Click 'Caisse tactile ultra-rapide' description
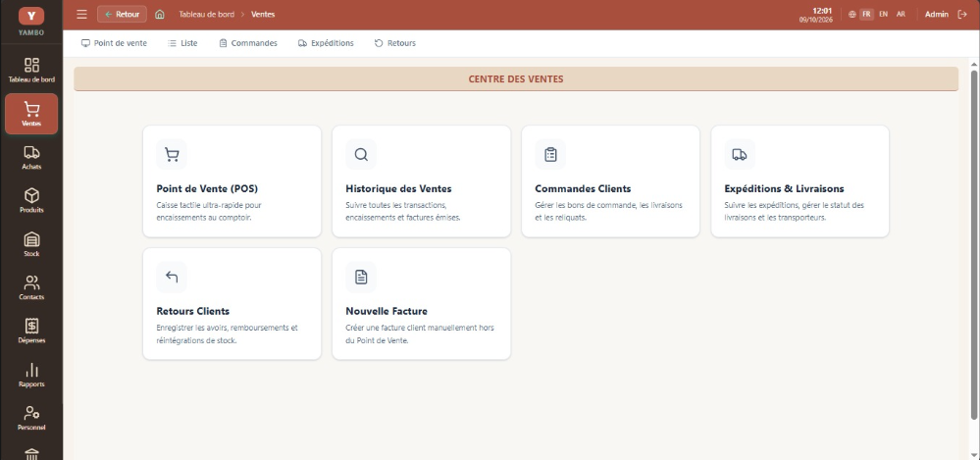 [209, 211]
